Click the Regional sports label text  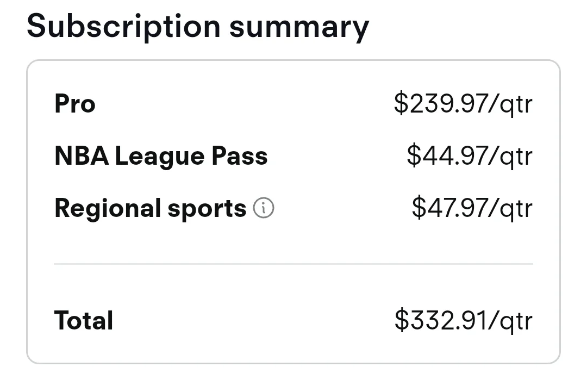[151, 209]
